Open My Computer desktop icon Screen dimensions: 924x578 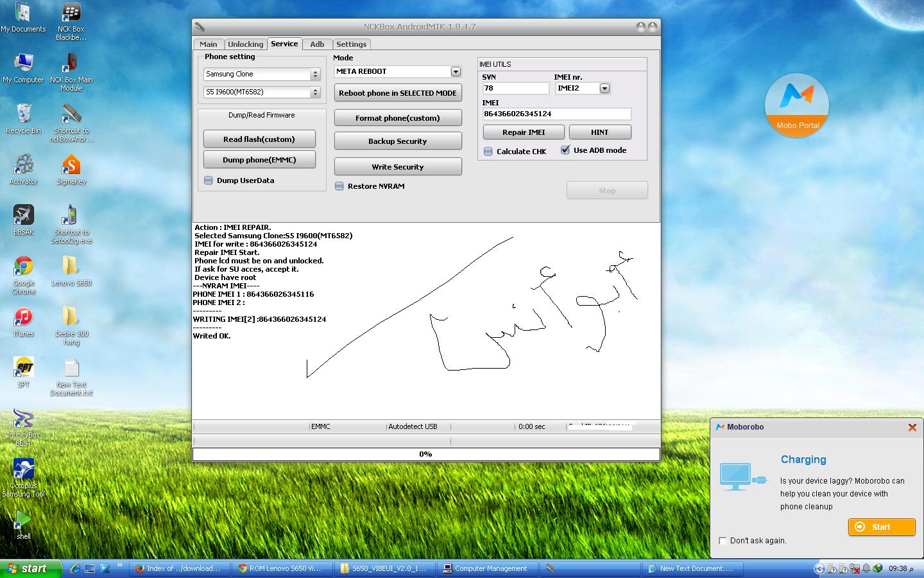pos(23,68)
